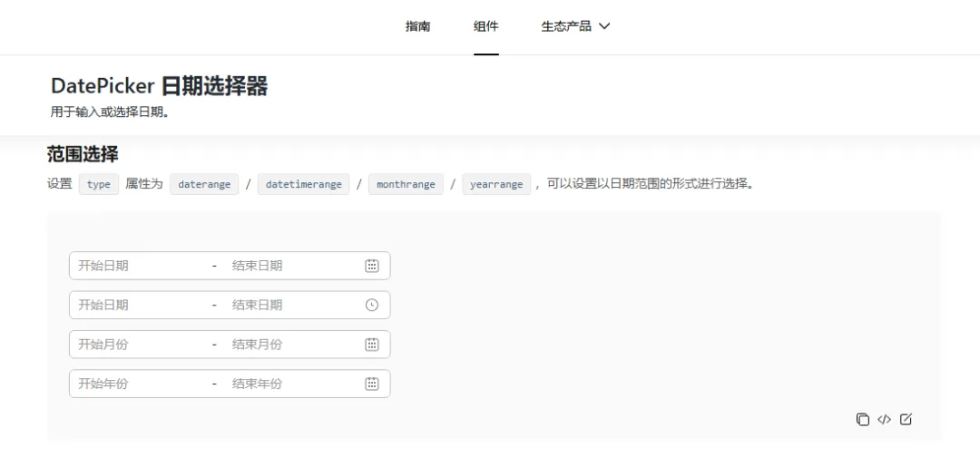Expand the 生态产品 dropdown menu
This screenshot has width=980, height=457.
coord(575,26)
